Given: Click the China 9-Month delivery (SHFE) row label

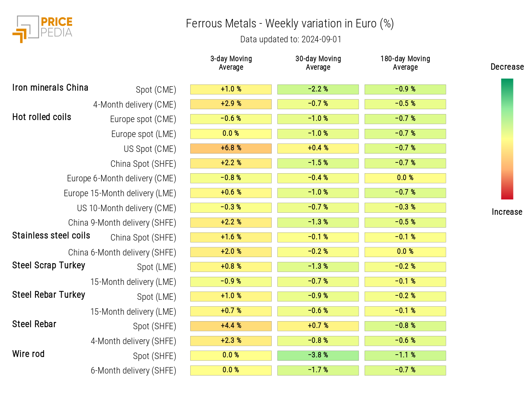Looking at the screenshot, I should pos(122,223).
